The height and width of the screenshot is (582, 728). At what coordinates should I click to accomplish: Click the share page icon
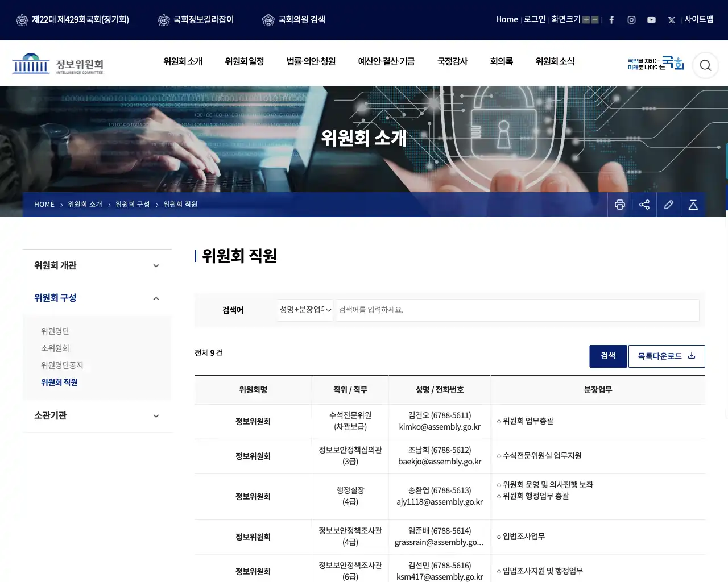tap(644, 205)
